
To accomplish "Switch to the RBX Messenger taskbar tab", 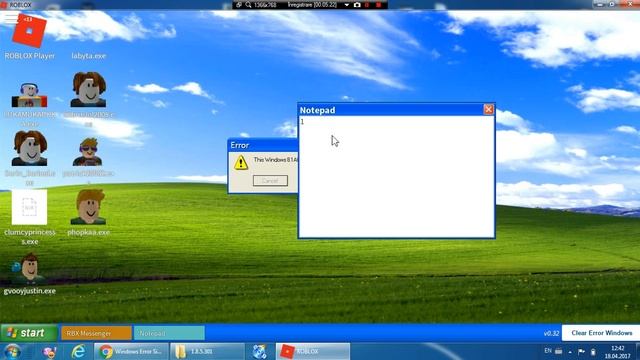I will (96, 333).
